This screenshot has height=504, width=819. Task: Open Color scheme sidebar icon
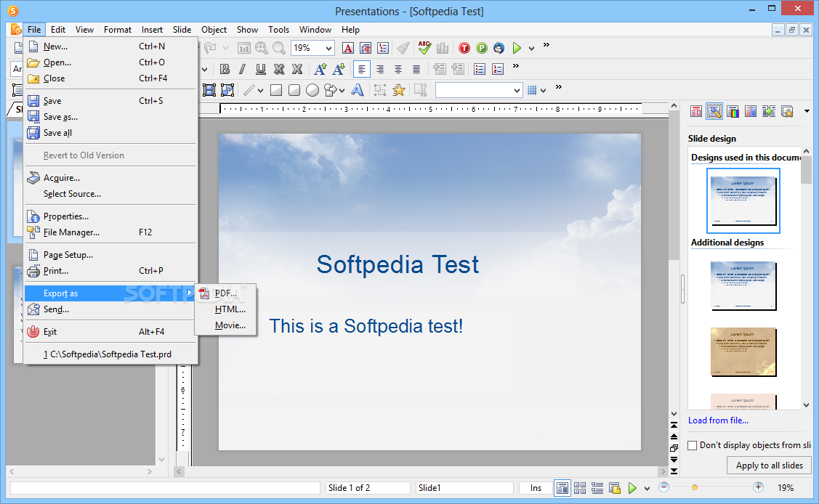click(733, 111)
